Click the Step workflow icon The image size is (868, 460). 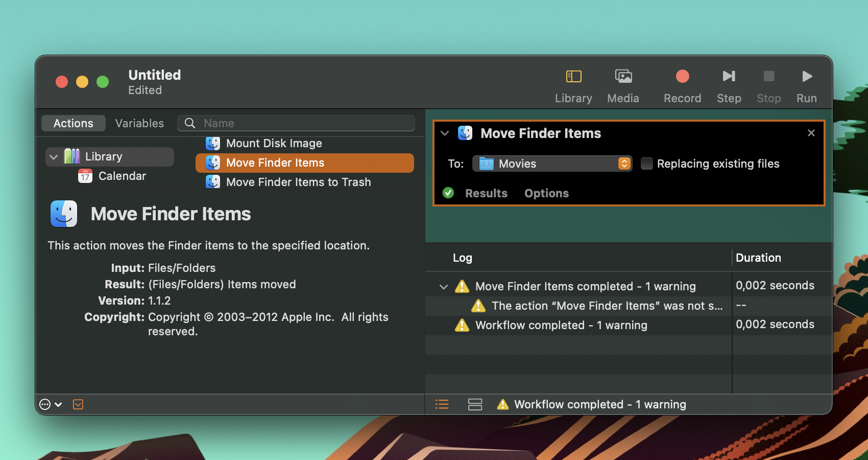point(729,77)
